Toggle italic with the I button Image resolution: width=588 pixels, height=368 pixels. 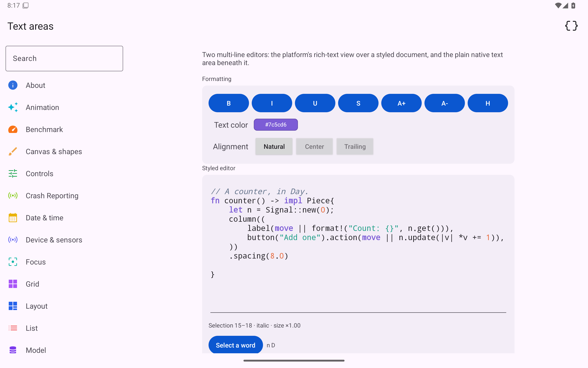[272, 103]
